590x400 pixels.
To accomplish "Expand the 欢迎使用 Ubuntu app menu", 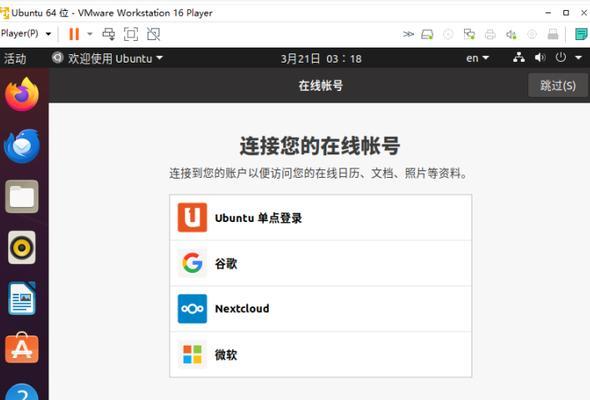I will point(107,58).
